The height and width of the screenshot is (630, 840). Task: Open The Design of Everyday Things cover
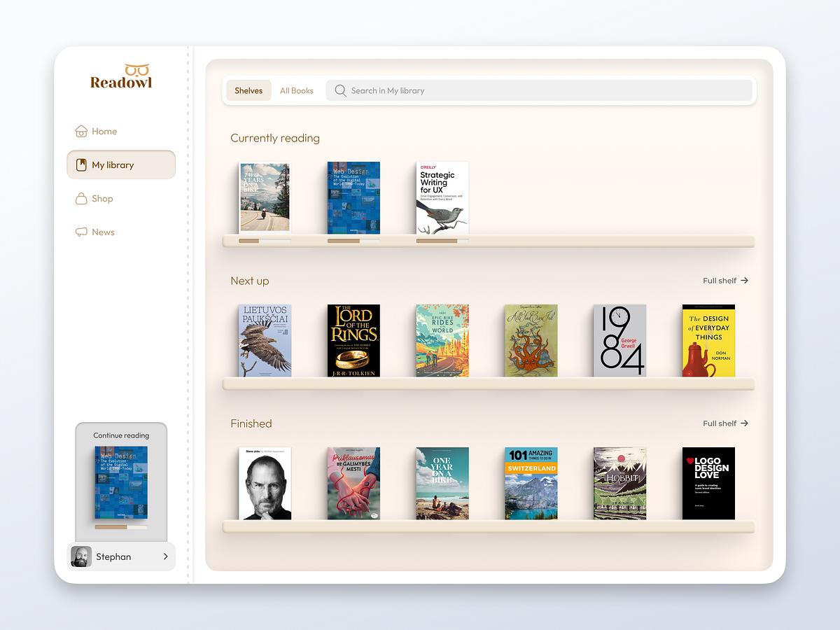pyautogui.click(x=708, y=340)
